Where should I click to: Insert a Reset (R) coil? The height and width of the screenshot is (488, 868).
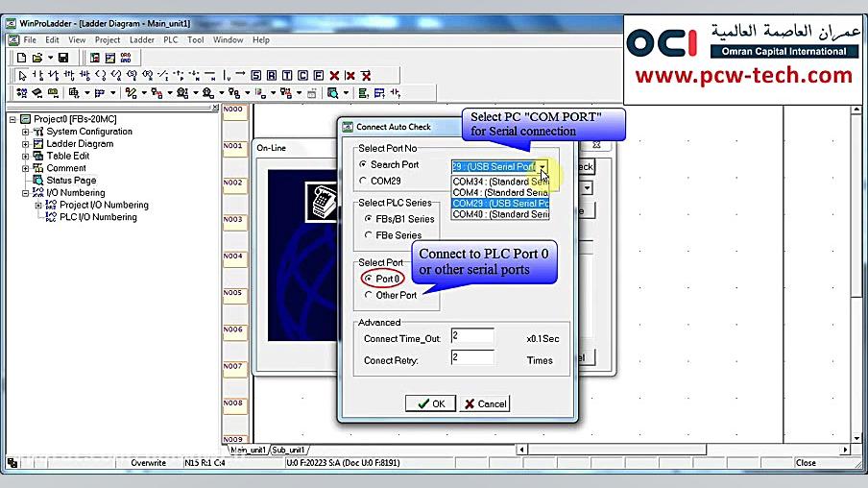click(x=147, y=75)
